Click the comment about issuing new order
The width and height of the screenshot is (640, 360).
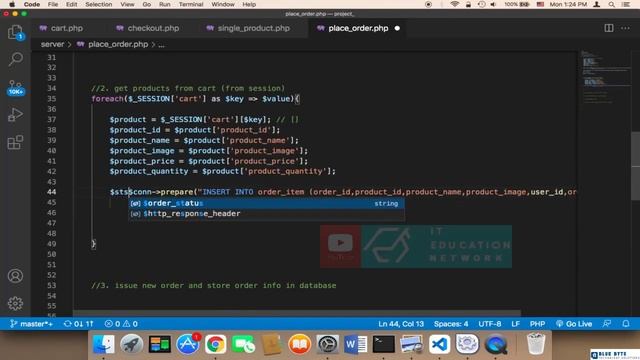[213, 285]
